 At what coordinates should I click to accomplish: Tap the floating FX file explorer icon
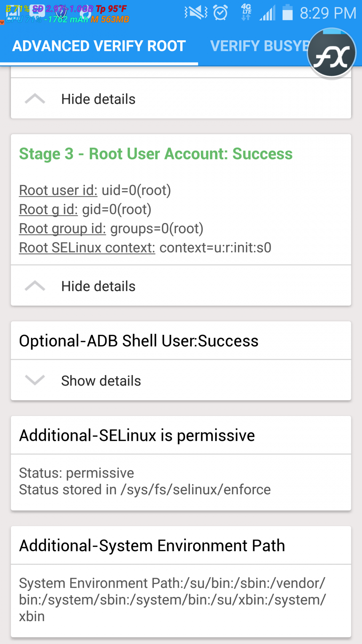pyautogui.click(x=331, y=53)
